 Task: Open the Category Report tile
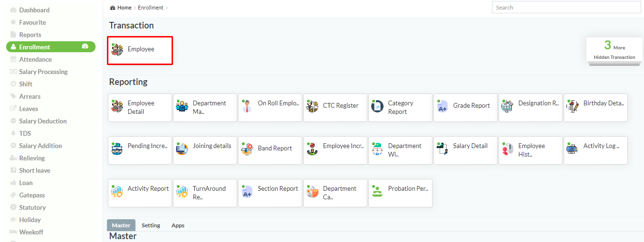400,108
